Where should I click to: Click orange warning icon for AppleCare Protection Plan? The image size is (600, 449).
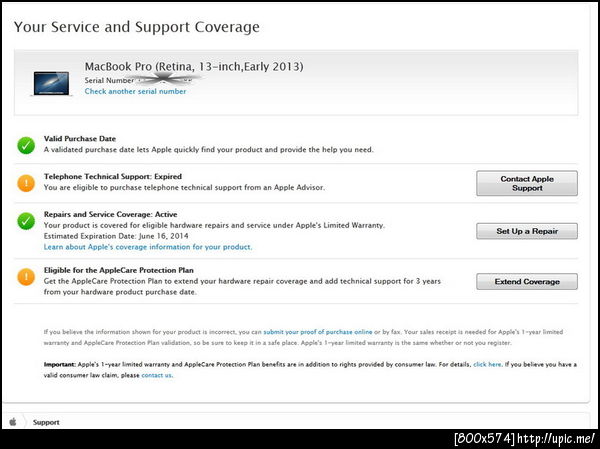(26, 277)
